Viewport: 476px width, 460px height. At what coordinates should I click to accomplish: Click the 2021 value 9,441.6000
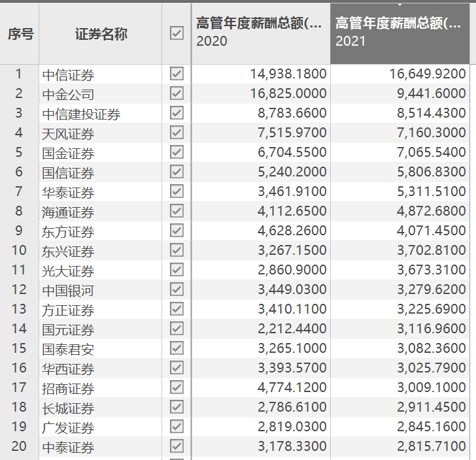click(432, 93)
